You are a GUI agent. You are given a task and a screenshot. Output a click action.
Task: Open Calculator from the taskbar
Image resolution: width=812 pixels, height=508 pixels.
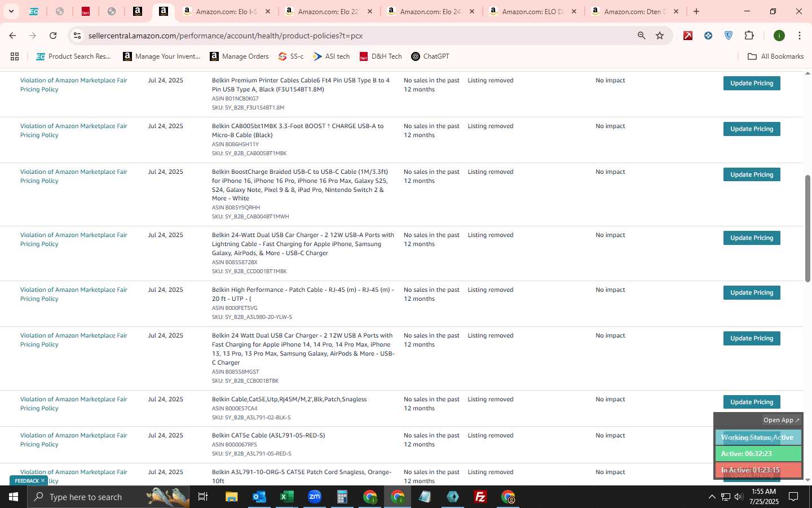click(x=342, y=497)
